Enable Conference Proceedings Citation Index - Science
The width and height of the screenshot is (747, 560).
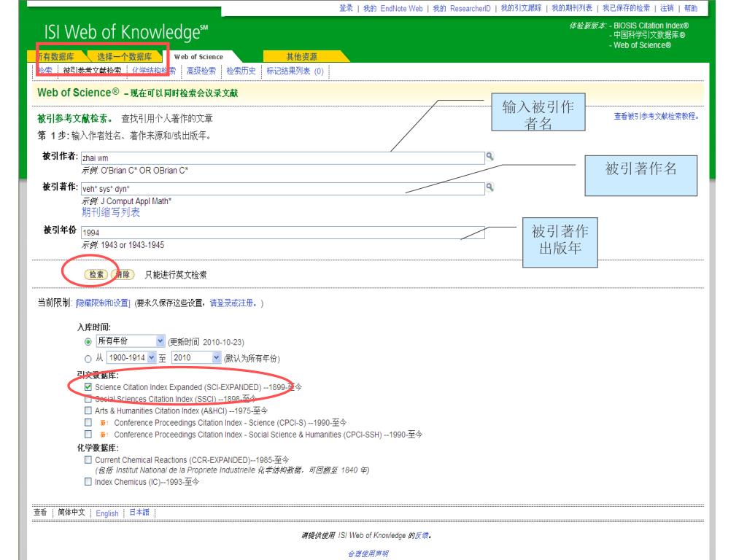coord(88,422)
